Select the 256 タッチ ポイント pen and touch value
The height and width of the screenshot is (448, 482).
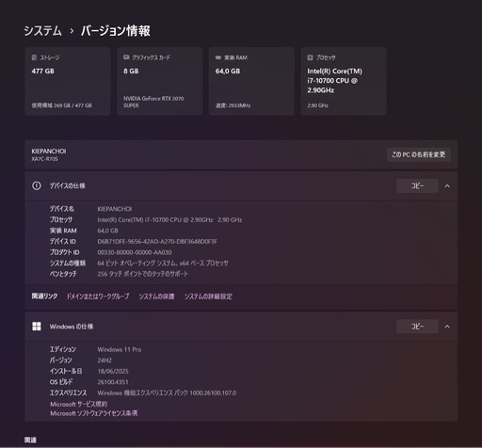click(142, 274)
